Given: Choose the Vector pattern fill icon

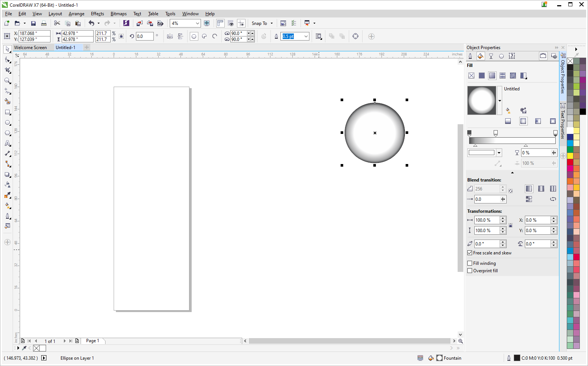Looking at the screenshot, I should coord(503,76).
